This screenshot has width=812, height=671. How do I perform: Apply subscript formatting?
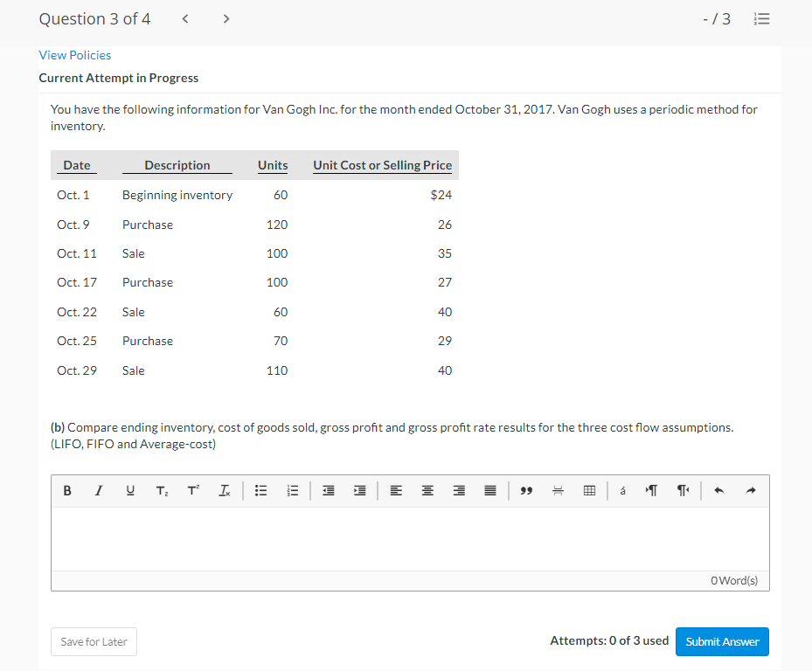[x=162, y=490]
